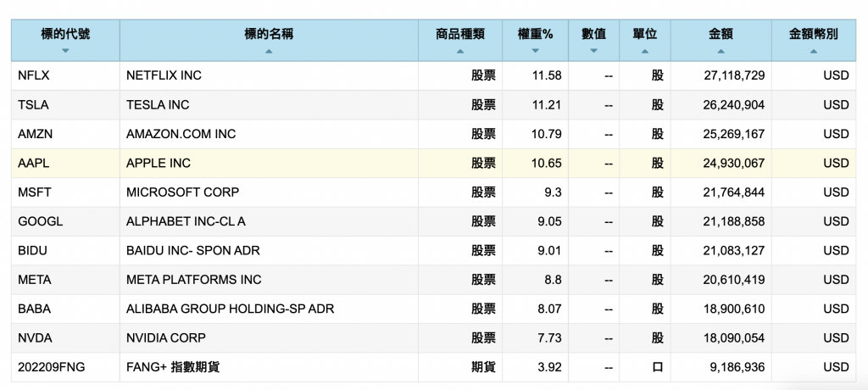
Task: Select the META ticker cell
Action: coord(65,280)
